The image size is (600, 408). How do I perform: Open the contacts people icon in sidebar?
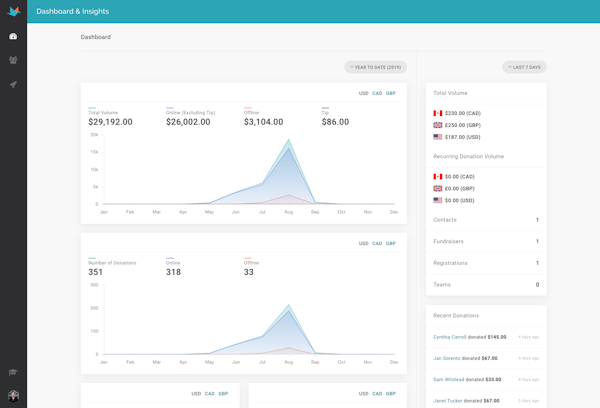[x=13, y=60]
